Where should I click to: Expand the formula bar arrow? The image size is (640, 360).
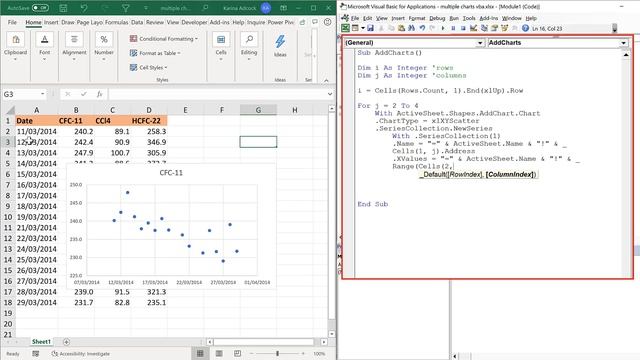(329, 94)
